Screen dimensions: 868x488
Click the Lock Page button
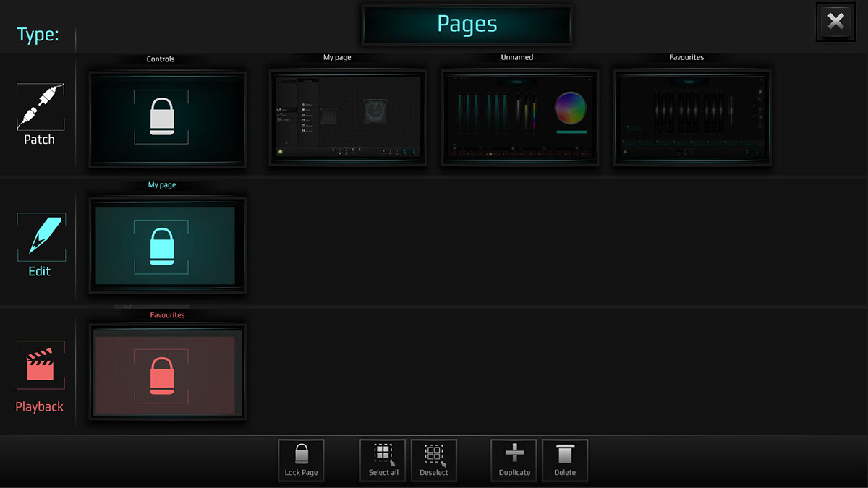(x=301, y=461)
